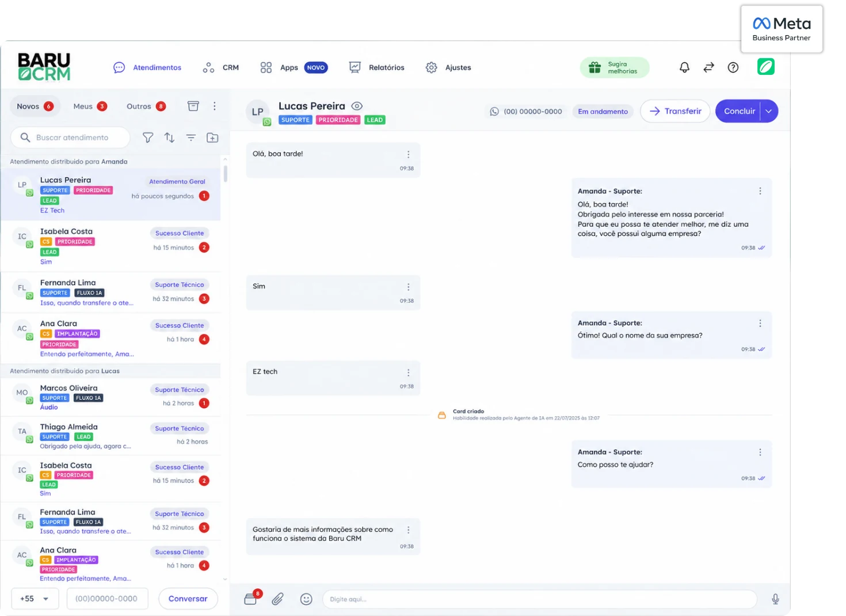This screenshot has height=616, width=846.
Task: Click the SUPORTE tag in chat header
Action: [296, 120]
